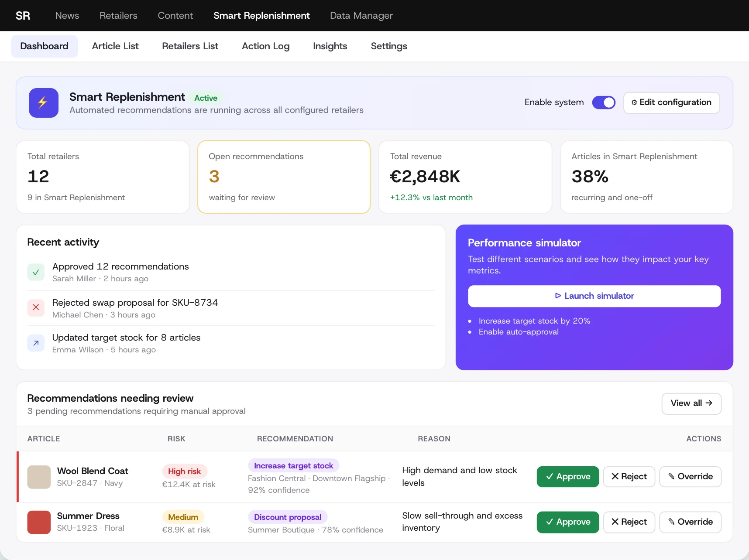
Task: Override the Summer Dress recommendation
Action: pos(690,522)
